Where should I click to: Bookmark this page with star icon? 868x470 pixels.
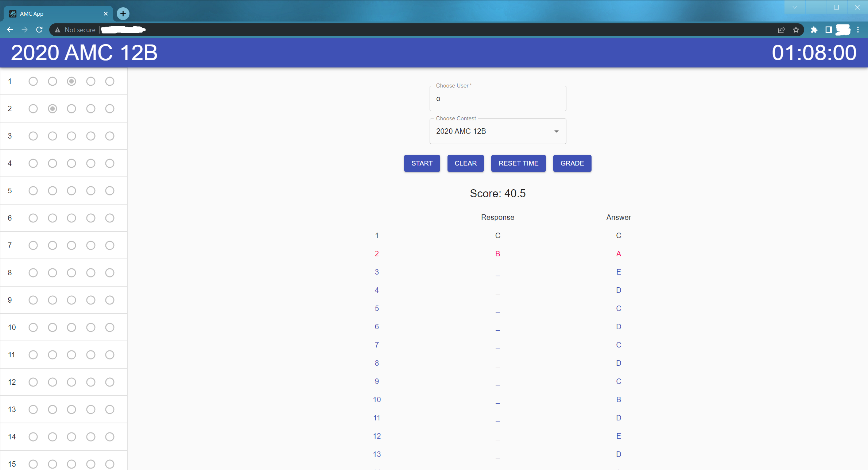pyautogui.click(x=796, y=30)
